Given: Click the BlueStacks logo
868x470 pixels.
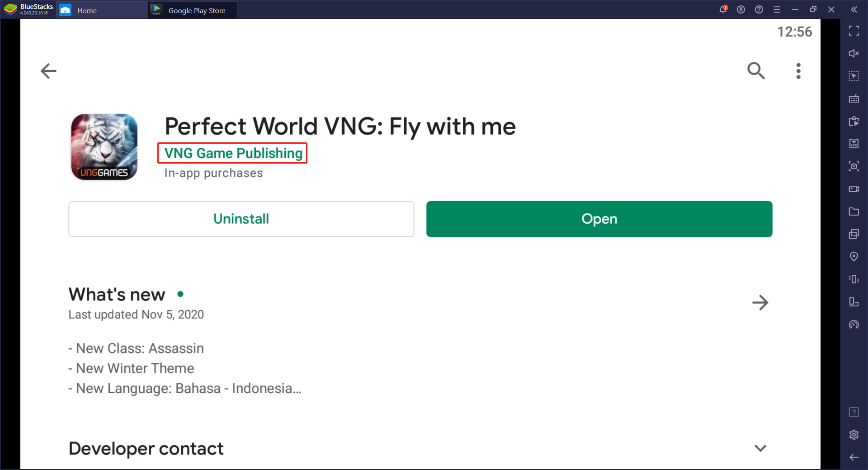Looking at the screenshot, I should pos(10,9).
